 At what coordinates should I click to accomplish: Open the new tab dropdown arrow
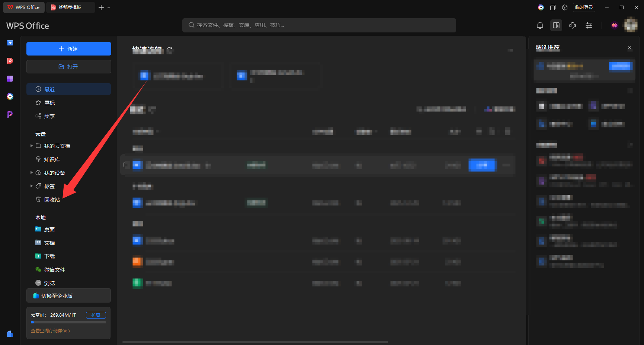coord(109,7)
